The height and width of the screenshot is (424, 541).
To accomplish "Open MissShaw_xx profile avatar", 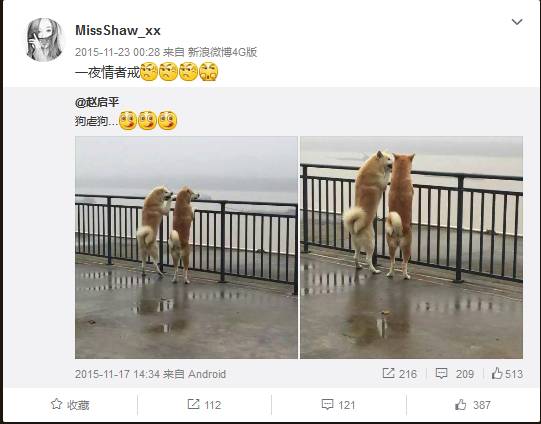I will (45, 40).
